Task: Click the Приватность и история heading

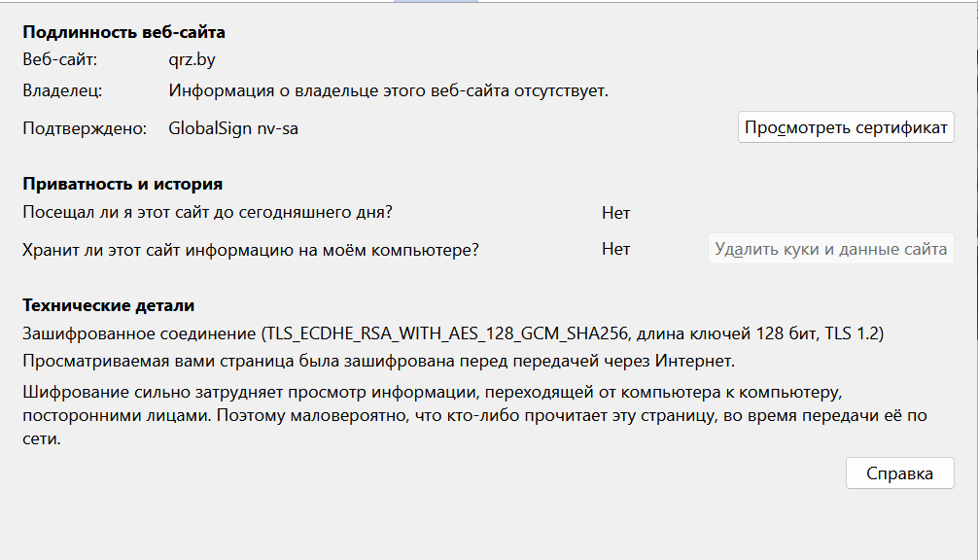Action: pos(122,184)
